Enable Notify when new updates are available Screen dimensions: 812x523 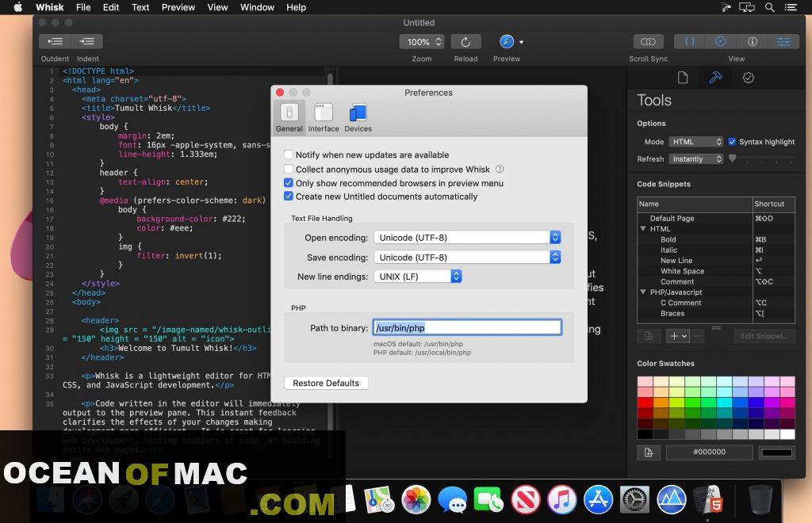click(289, 155)
